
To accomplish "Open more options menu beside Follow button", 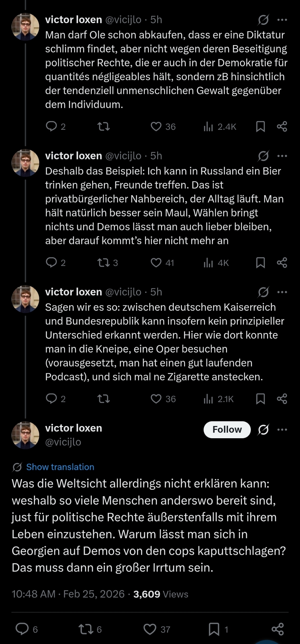I will click(x=282, y=430).
